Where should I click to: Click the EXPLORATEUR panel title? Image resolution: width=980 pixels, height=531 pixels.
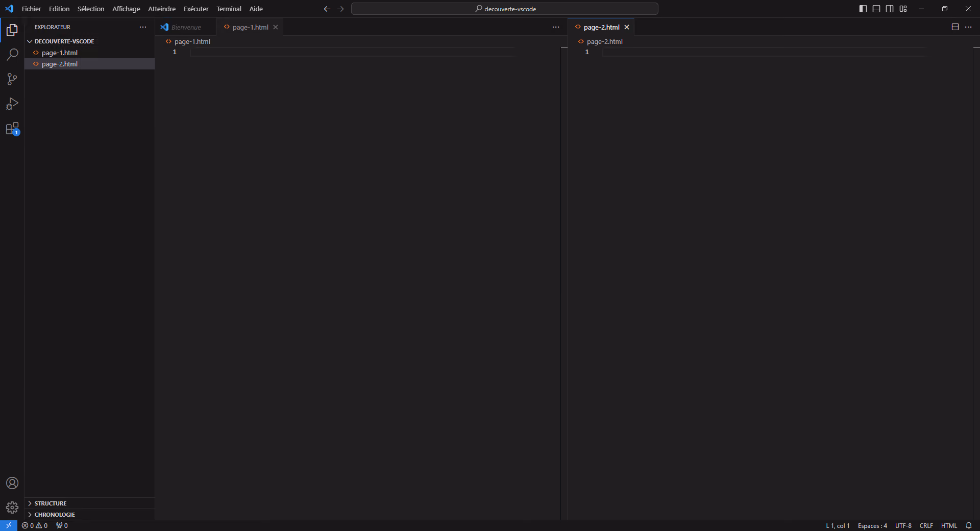[53, 27]
